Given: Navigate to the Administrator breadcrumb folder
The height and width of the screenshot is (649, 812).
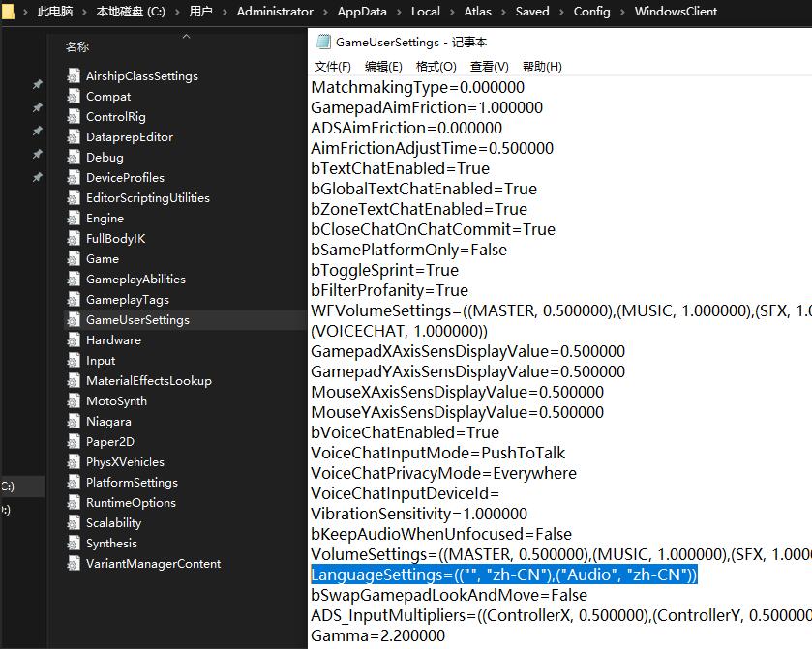Looking at the screenshot, I should (x=275, y=12).
